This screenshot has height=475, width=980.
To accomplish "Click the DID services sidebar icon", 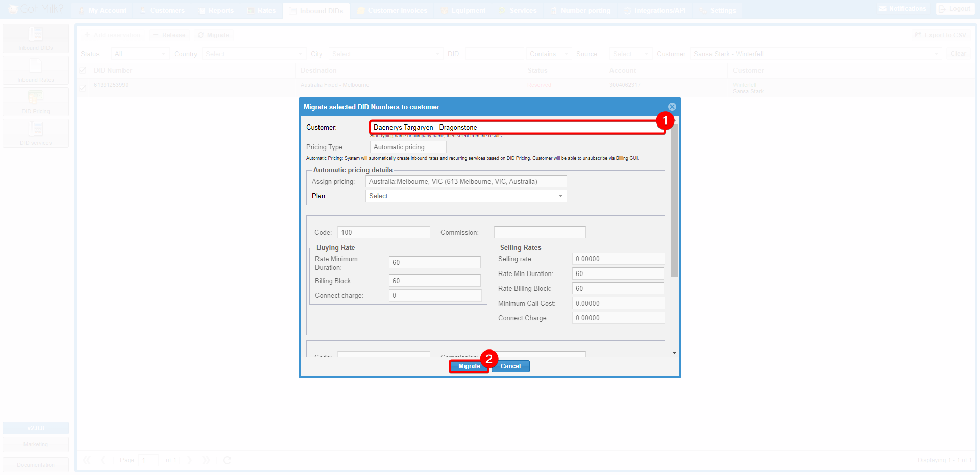I will tap(36, 133).
